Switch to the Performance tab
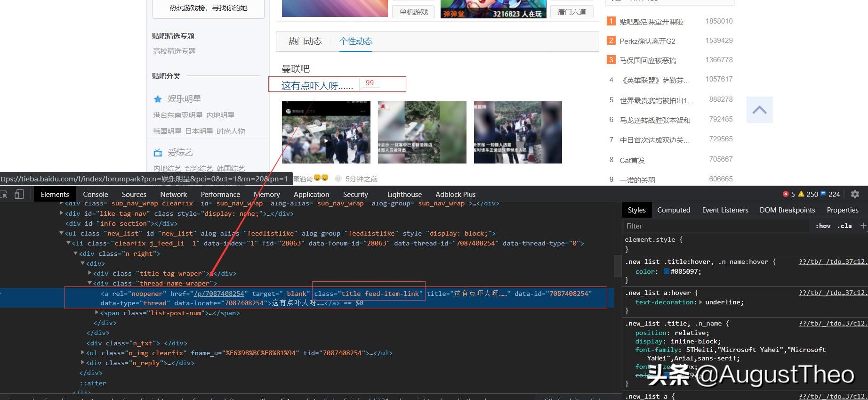The width and height of the screenshot is (868, 400). coord(220,194)
